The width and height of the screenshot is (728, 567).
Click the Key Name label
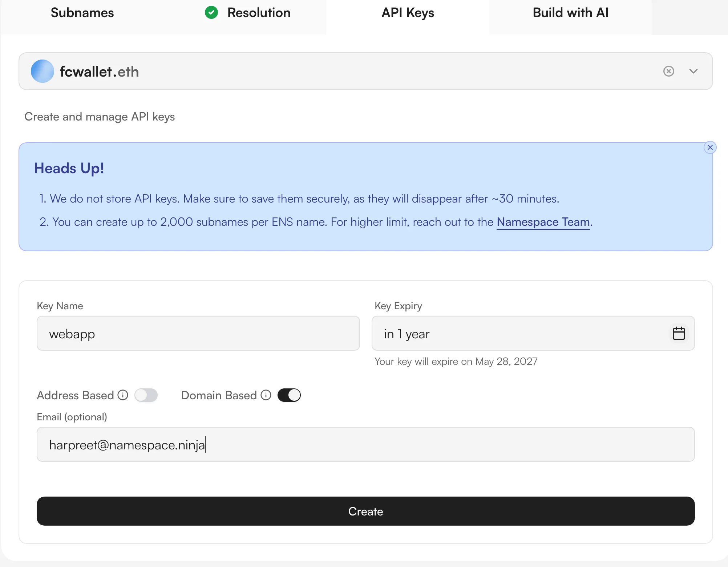60,306
